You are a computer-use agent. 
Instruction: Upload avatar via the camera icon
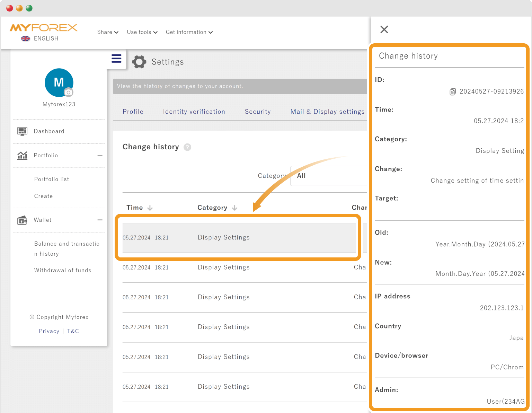tap(69, 92)
